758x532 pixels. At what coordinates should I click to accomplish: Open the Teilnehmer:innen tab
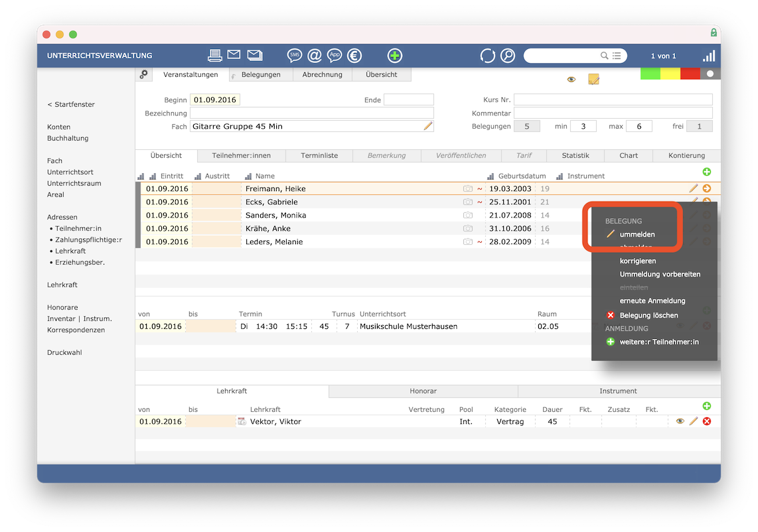click(x=241, y=156)
